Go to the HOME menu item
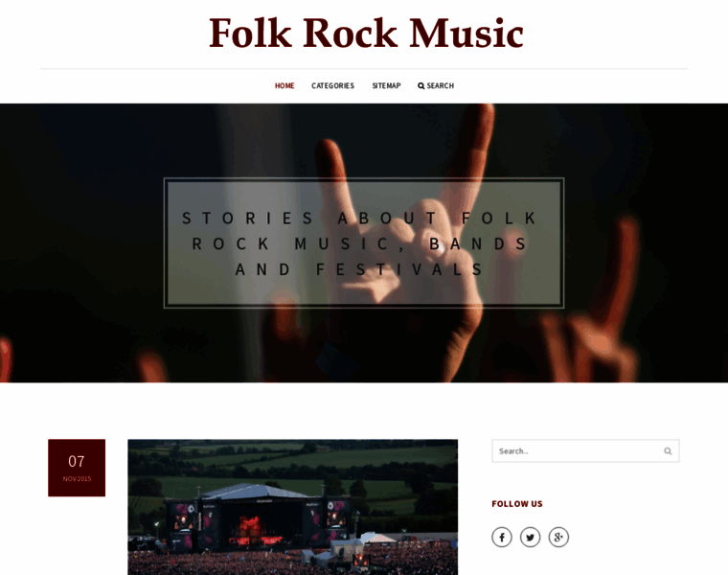728x575 pixels. [x=284, y=86]
